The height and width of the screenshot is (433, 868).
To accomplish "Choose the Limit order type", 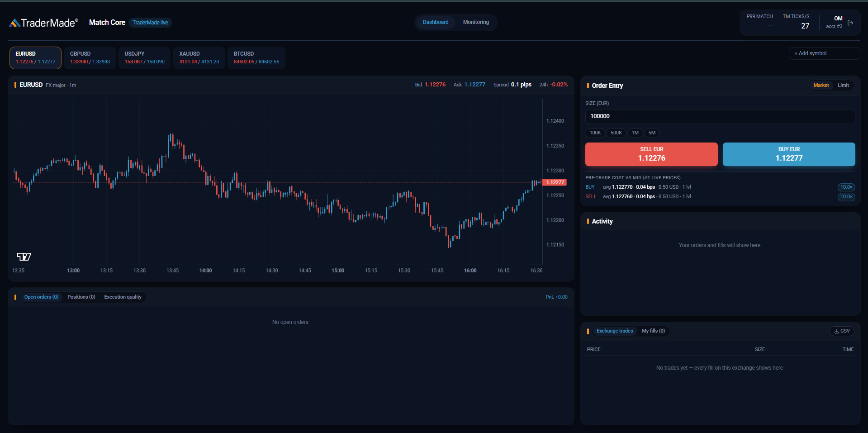I will coord(843,85).
